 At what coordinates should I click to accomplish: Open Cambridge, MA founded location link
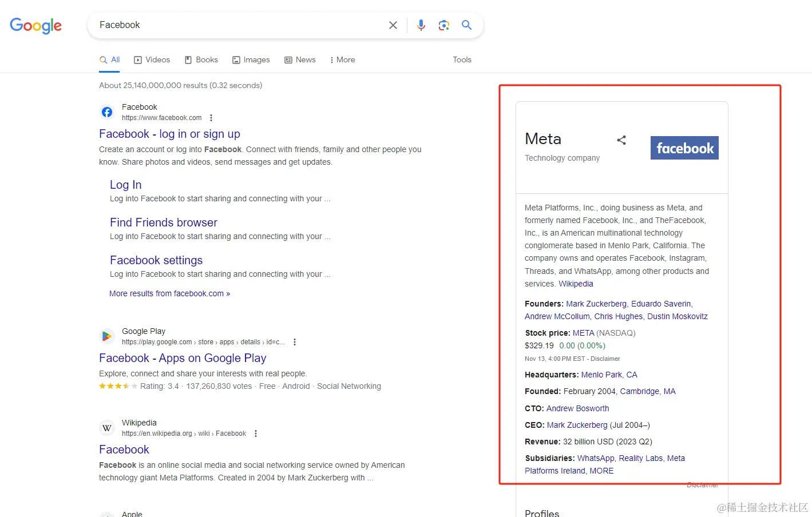(x=648, y=391)
